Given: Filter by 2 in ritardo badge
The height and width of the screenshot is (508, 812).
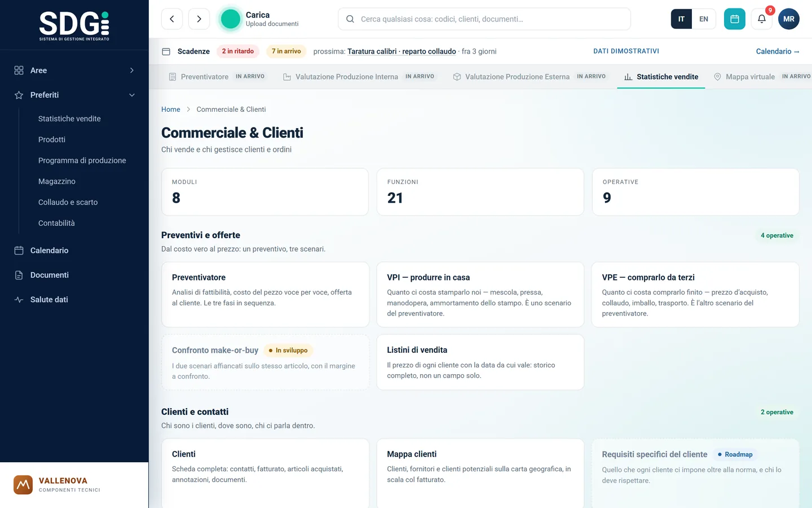Looking at the screenshot, I should coord(238,51).
